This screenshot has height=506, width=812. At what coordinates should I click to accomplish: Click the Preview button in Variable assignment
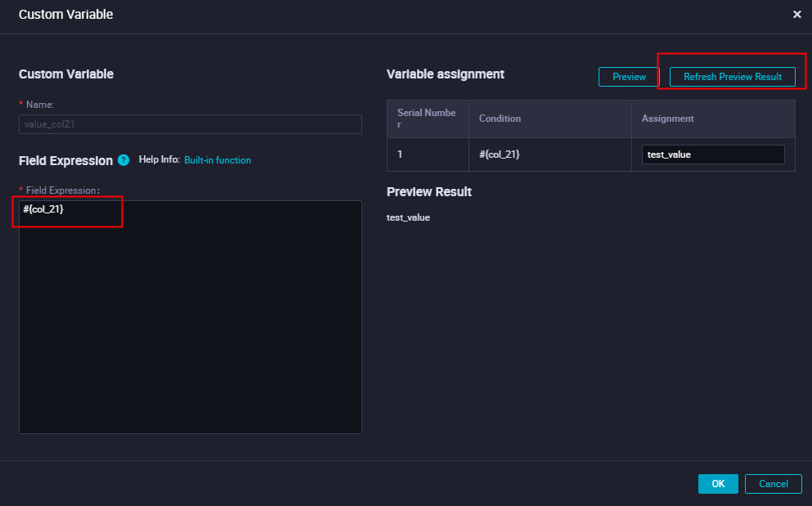628,77
